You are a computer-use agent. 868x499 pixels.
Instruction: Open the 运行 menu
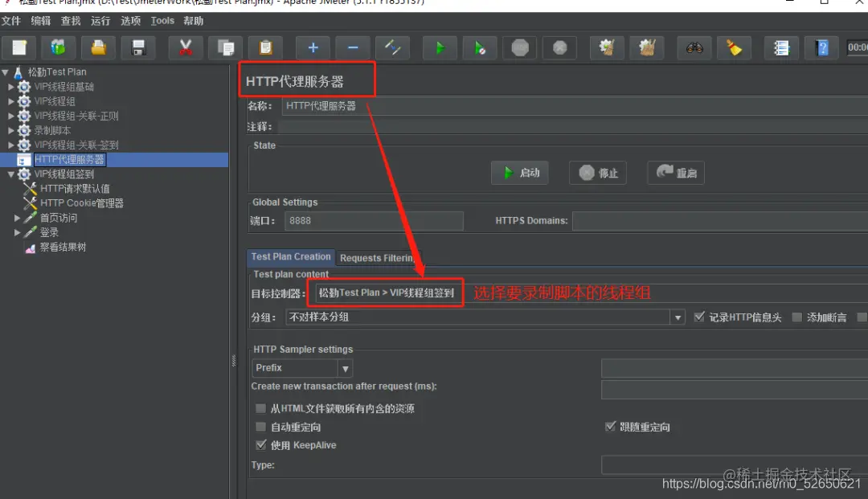click(x=100, y=21)
